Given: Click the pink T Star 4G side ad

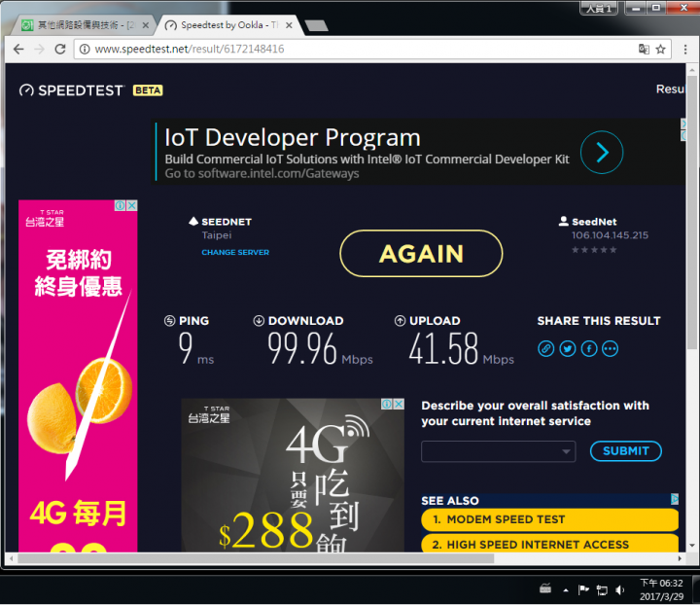Looking at the screenshot, I should [x=78, y=376].
